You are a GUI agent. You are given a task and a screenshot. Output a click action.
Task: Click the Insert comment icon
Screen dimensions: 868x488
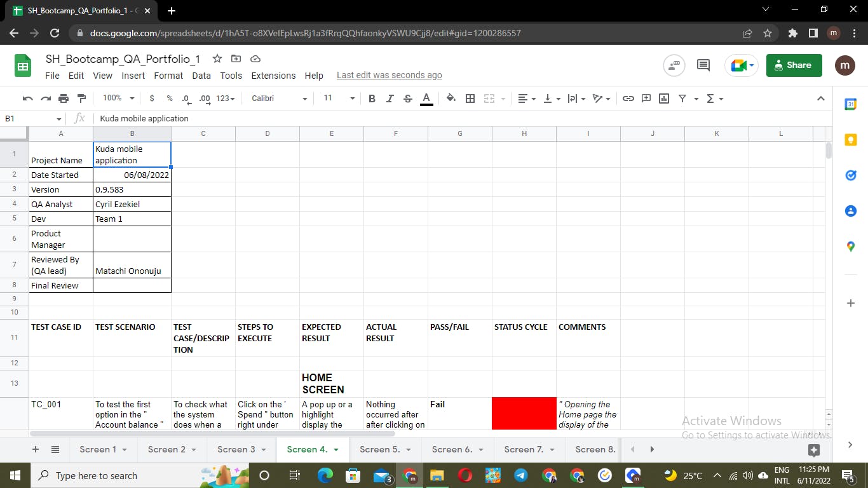(646, 98)
